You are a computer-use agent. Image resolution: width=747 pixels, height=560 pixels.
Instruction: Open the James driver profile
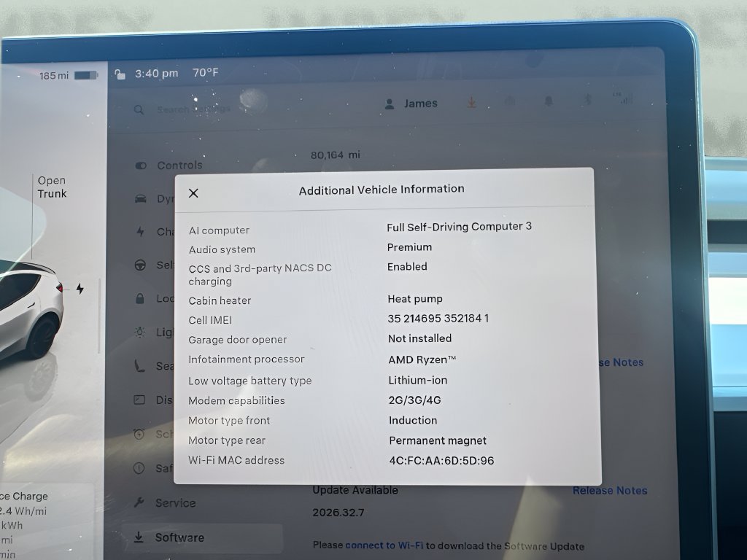coord(411,104)
